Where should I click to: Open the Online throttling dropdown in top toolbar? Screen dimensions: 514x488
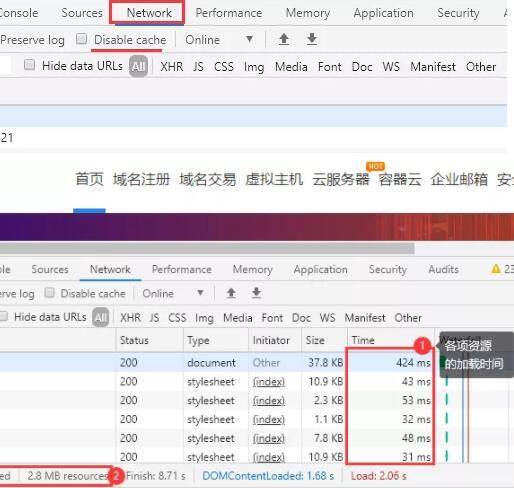point(219,40)
